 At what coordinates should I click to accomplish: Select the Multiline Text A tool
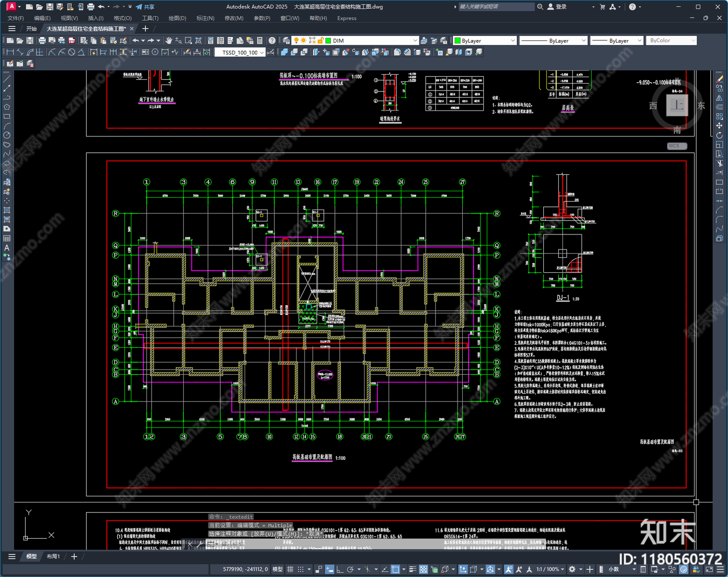(7, 248)
